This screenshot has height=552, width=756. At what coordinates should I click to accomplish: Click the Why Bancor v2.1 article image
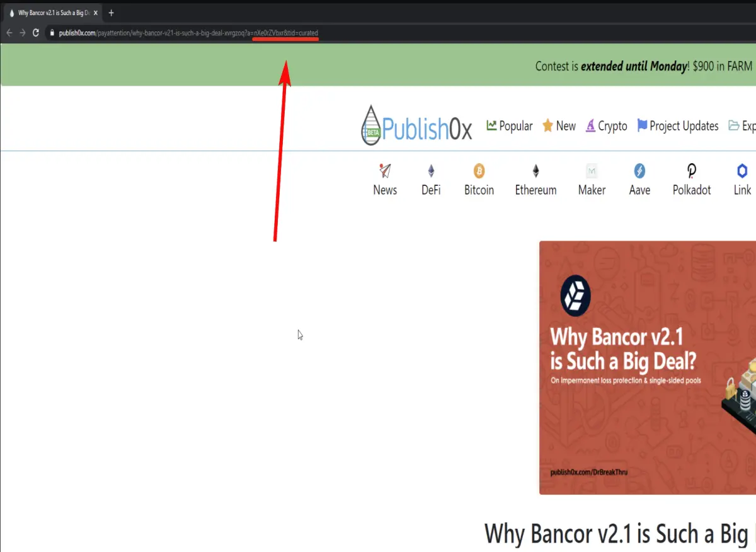(648, 367)
